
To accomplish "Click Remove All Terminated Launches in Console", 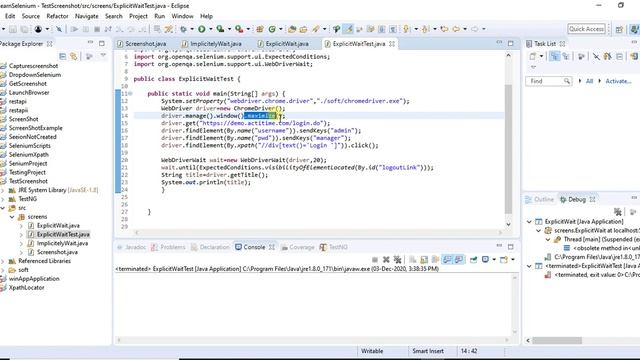I will tap(397, 259).
